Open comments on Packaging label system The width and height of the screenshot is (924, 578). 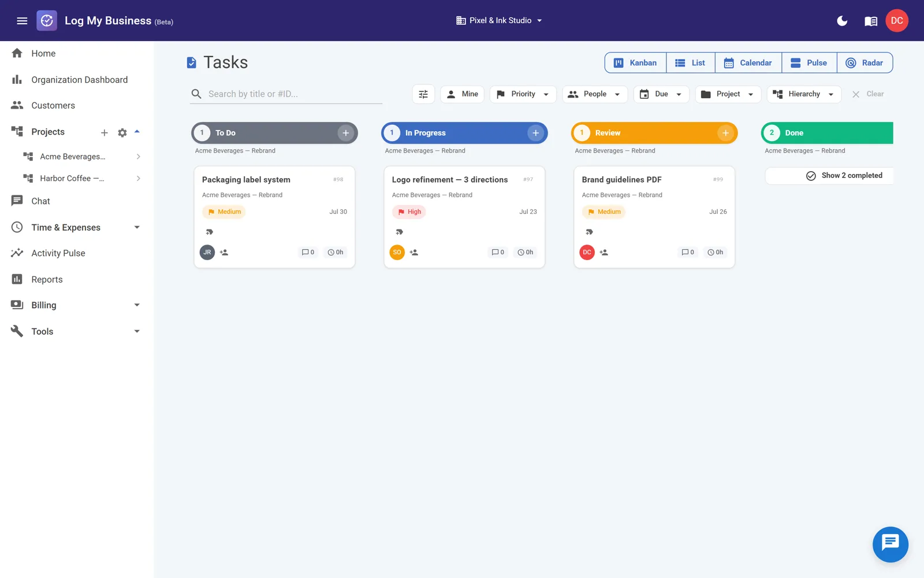coord(308,253)
